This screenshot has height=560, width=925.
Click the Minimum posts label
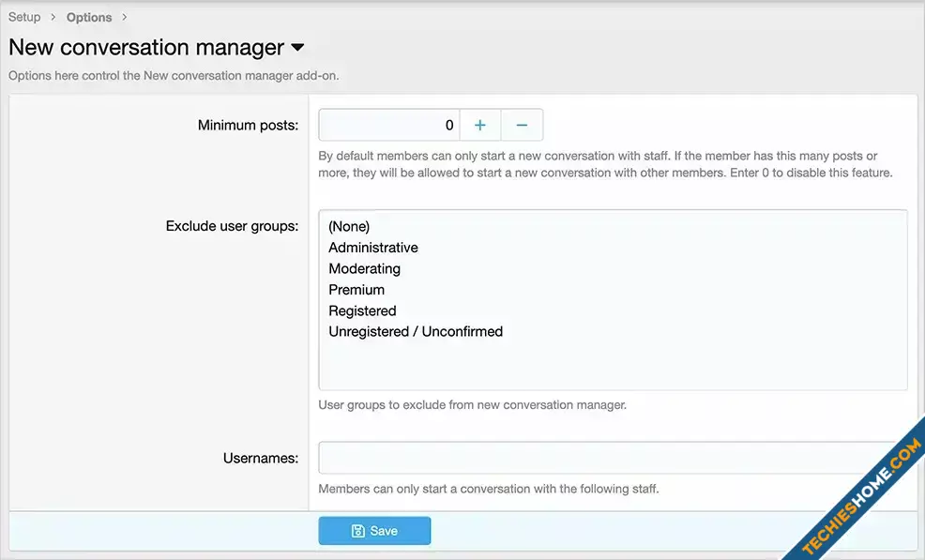pyautogui.click(x=248, y=125)
